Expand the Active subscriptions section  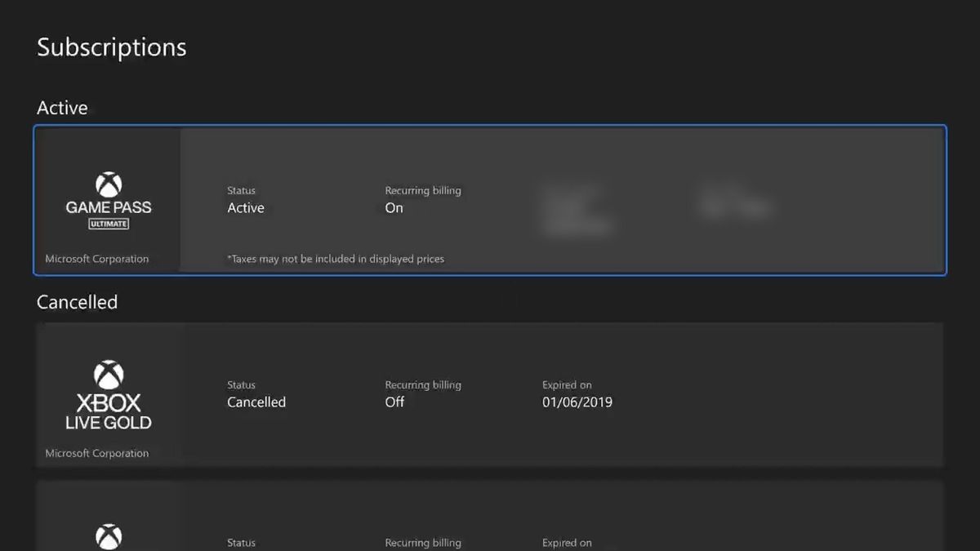click(62, 107)
